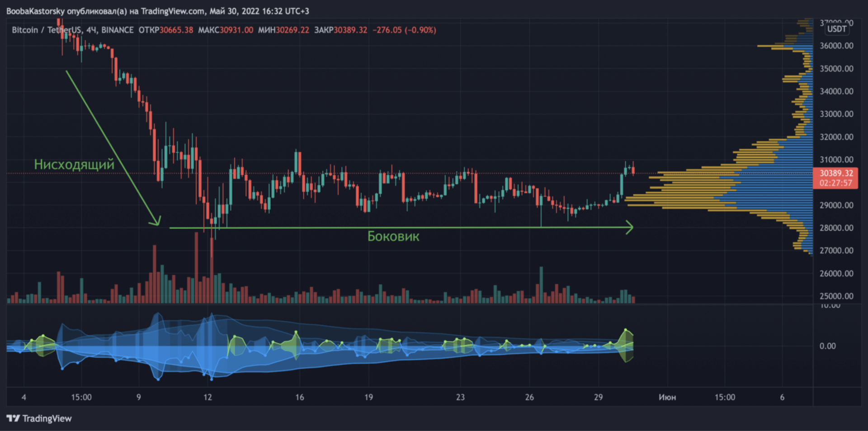Click date 23 on the time axis

point(460,397)
